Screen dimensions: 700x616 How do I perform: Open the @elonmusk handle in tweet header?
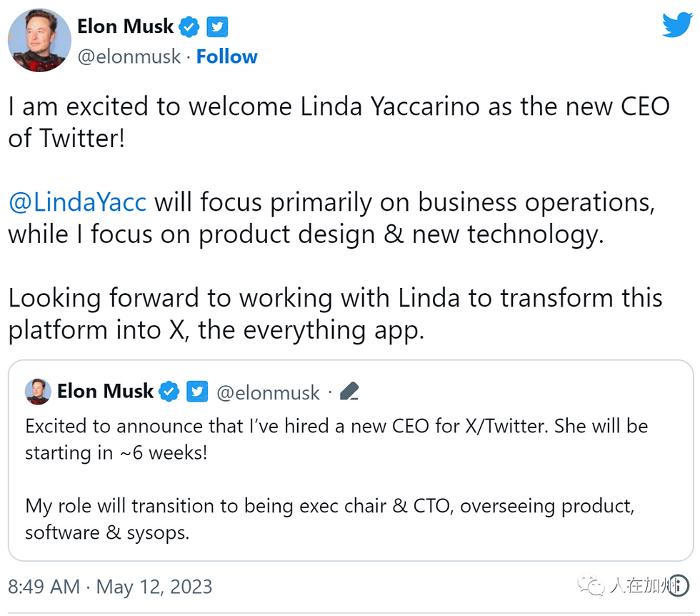point(129,56)
